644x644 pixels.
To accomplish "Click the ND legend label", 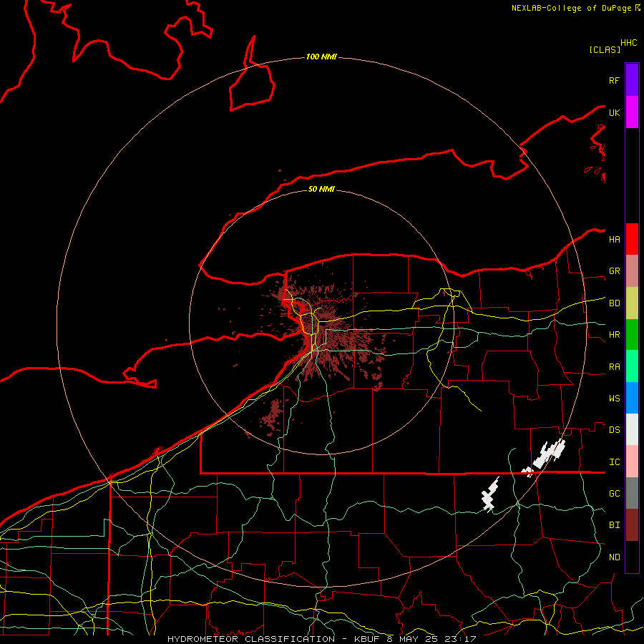I will click(614, 557).
